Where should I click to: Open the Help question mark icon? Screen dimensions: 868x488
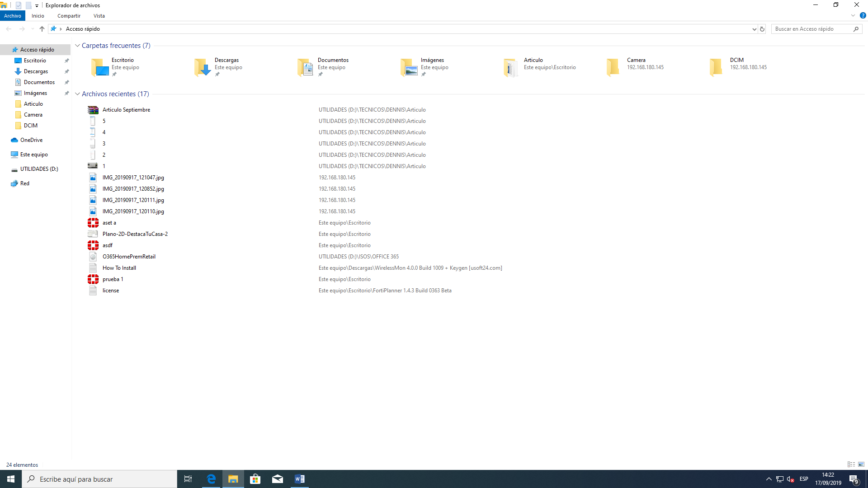(x=863, y=15)
